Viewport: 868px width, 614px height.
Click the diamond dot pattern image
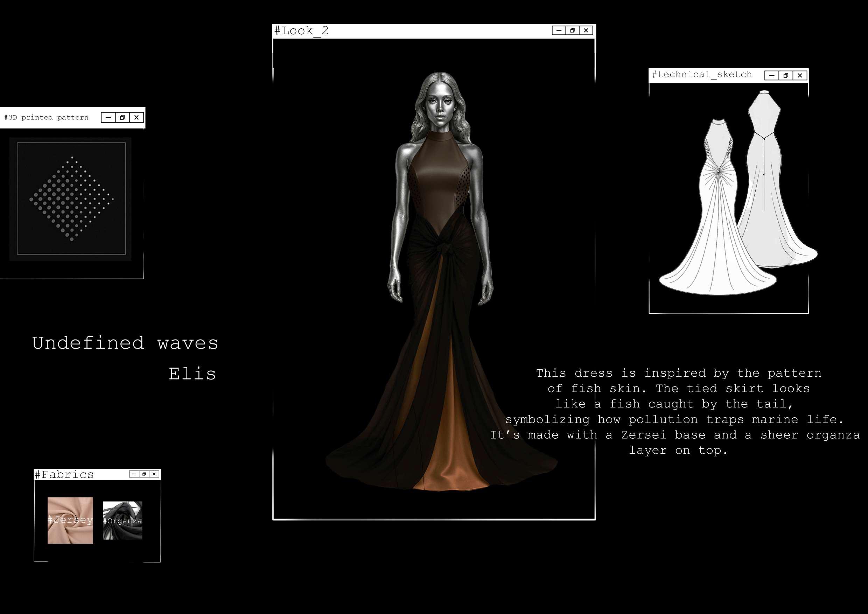tap(71, 198)
